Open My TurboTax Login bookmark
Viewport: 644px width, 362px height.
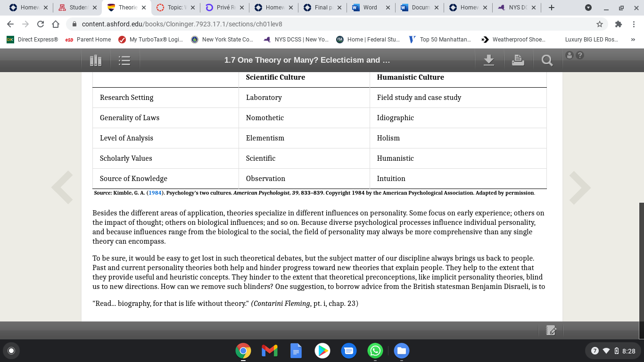pos(151,40)
